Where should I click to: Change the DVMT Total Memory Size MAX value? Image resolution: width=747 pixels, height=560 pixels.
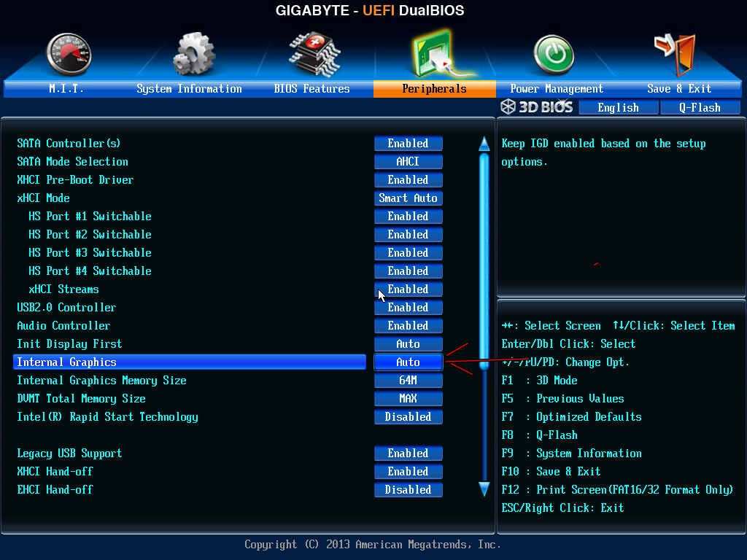click(x=409, y=399)
